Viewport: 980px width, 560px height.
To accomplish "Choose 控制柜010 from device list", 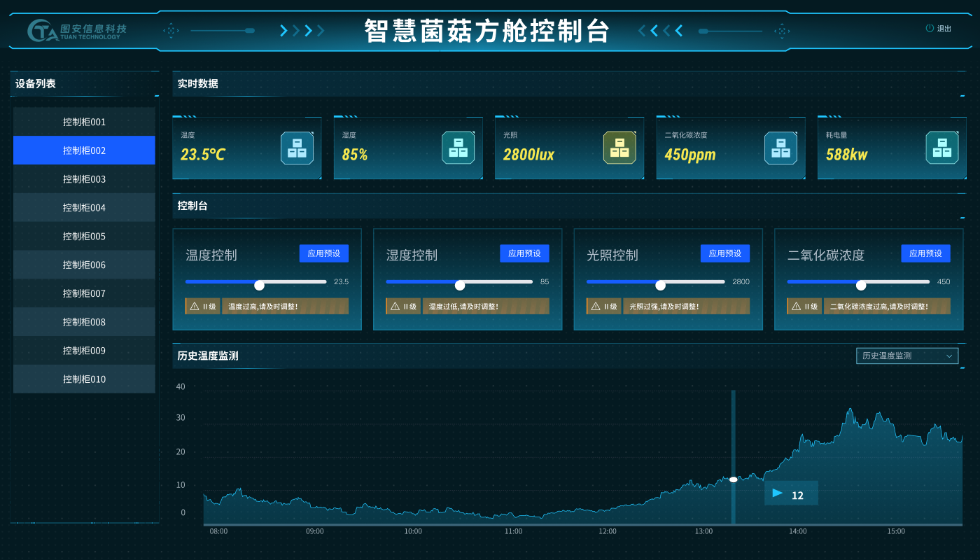I will coord(84,379).
